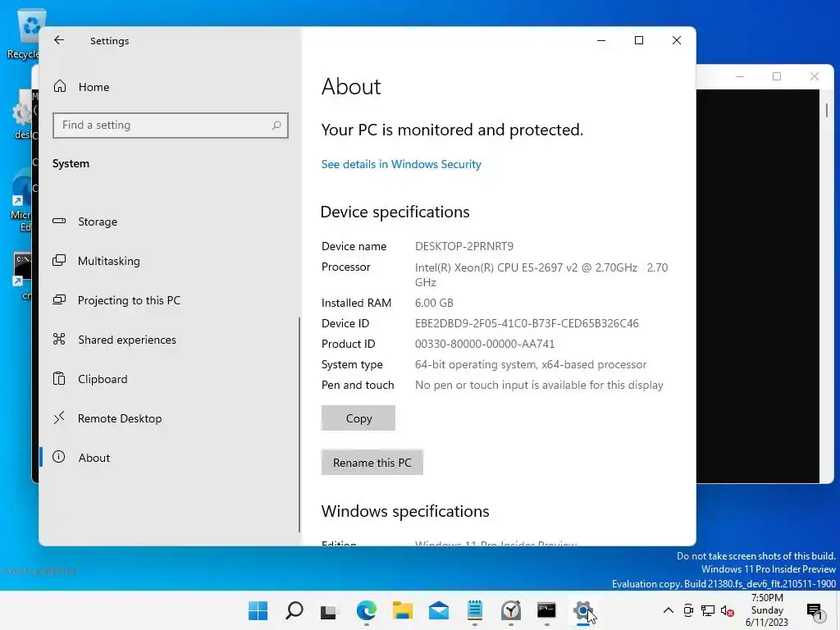Close the Settings window
This screenshot has width=840, height=630.
pos(677,40)
